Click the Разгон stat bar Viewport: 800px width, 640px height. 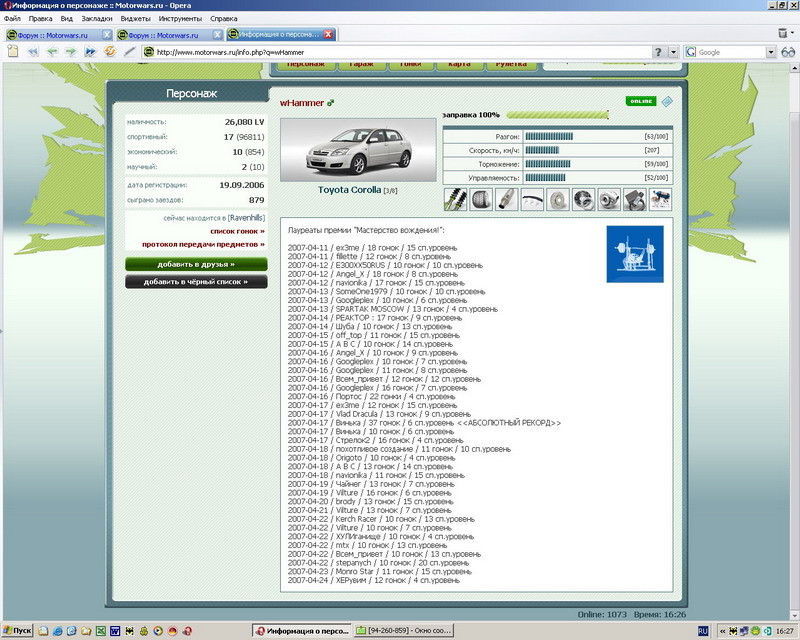point(549,136)
